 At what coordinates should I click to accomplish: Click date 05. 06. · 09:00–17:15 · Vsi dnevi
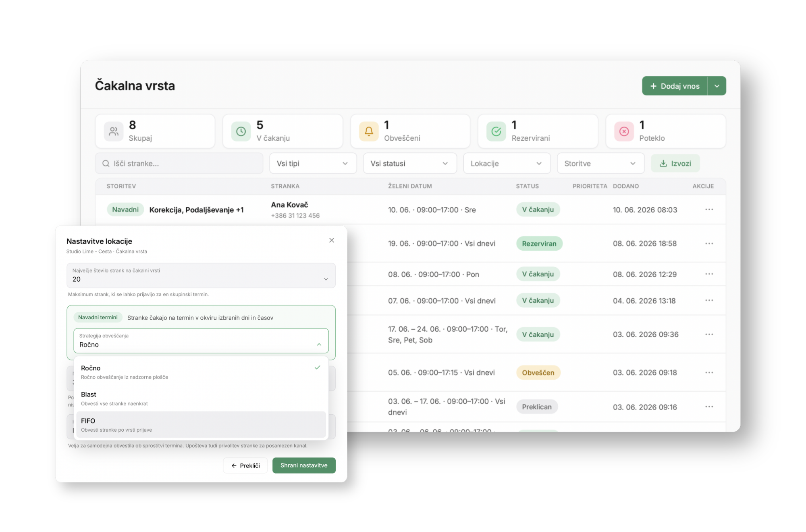pos(441,372)
